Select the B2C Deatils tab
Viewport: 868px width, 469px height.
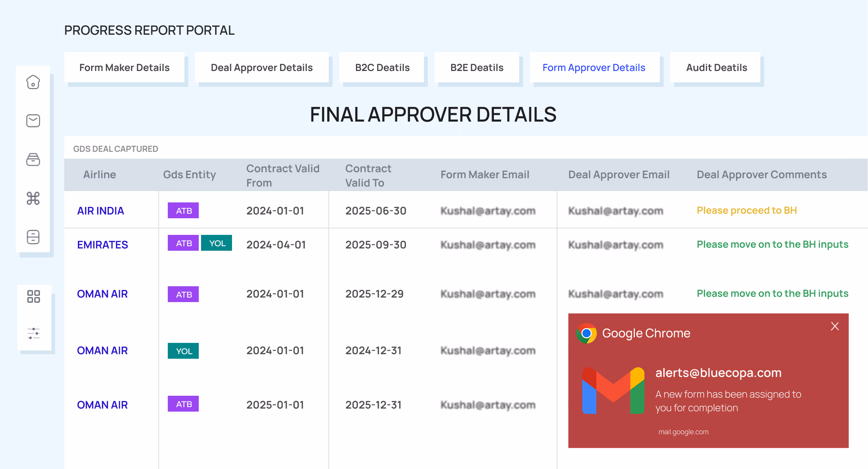click(x=382, y=68)
